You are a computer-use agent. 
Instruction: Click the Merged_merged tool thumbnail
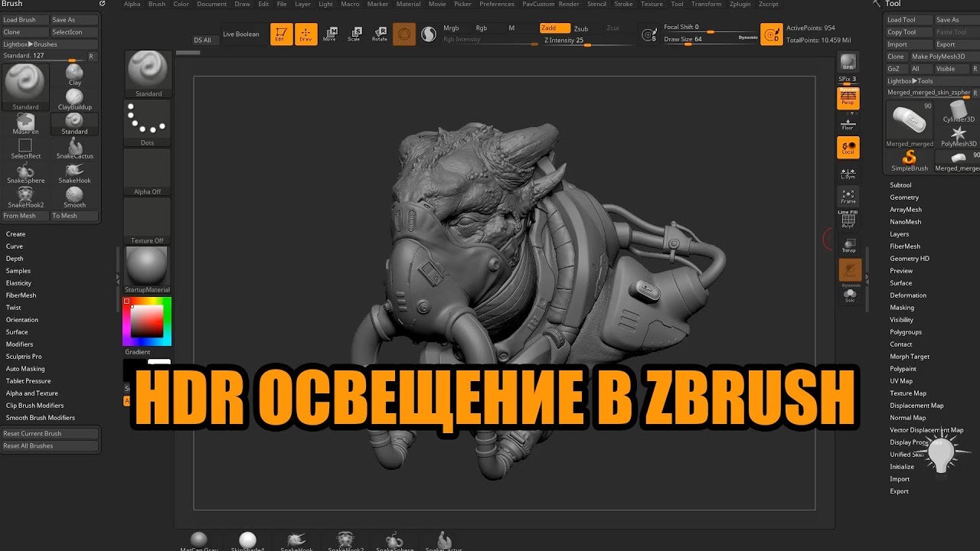(x=910, y=124)
